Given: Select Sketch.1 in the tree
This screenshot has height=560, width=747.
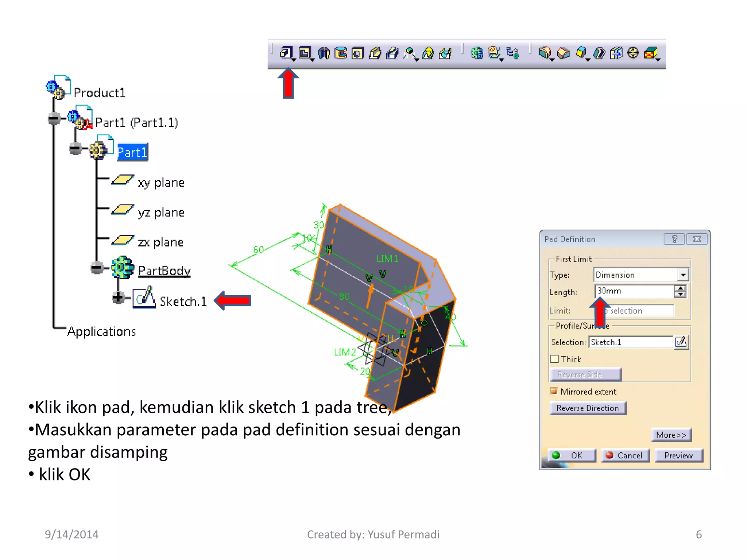Looking at the screenshot, I should [183, 302].
